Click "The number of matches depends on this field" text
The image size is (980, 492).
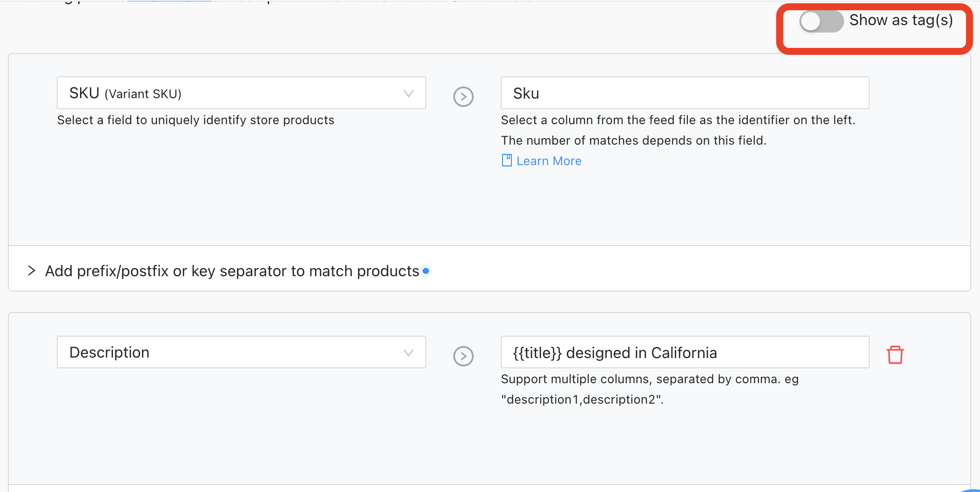point(633,140)
